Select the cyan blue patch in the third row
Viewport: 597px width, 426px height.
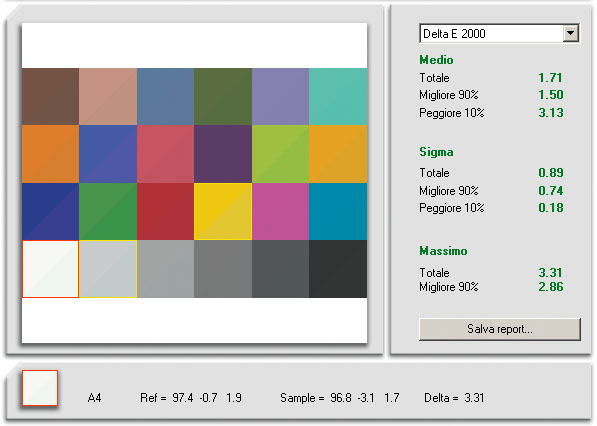[x=338, y=211]
